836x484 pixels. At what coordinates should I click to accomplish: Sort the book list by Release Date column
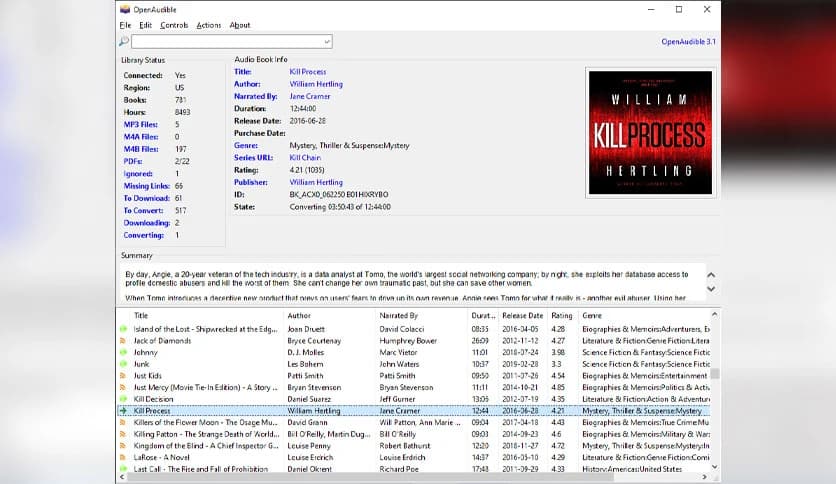click(522, 315)
